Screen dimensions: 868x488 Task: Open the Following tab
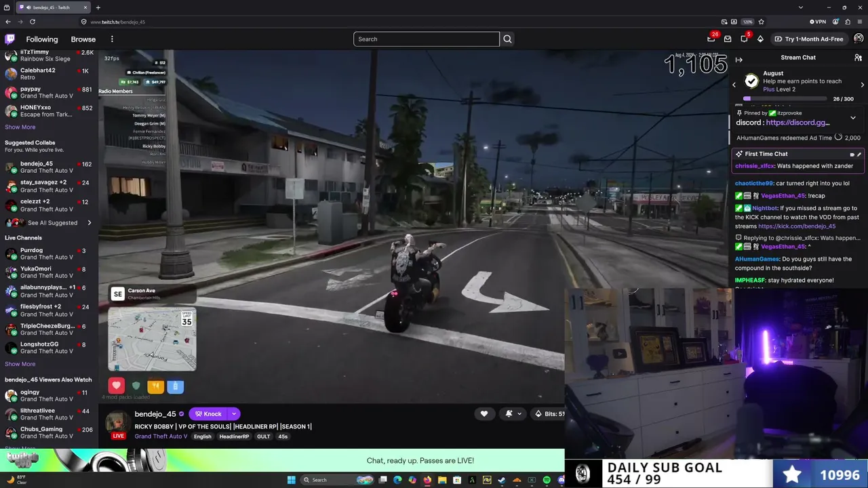click(x=42, y=39)
